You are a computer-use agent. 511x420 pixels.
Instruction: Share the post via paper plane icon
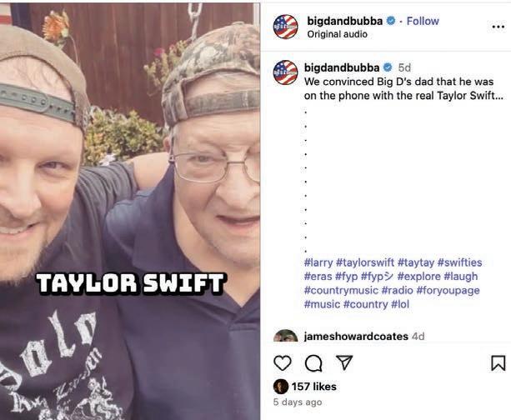point(344,362)
